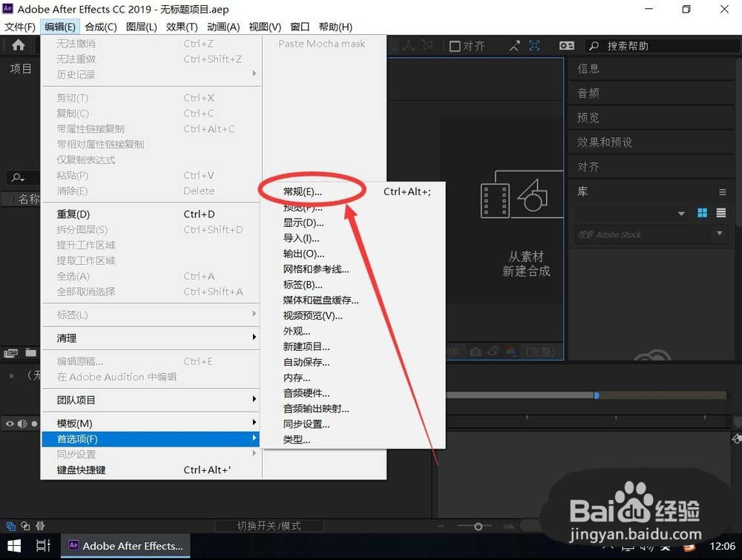Viewport: 742px width, 560px height.
Task: Click the sogou input tray icon
Action: pyautogui.click(x=689, y=547)
